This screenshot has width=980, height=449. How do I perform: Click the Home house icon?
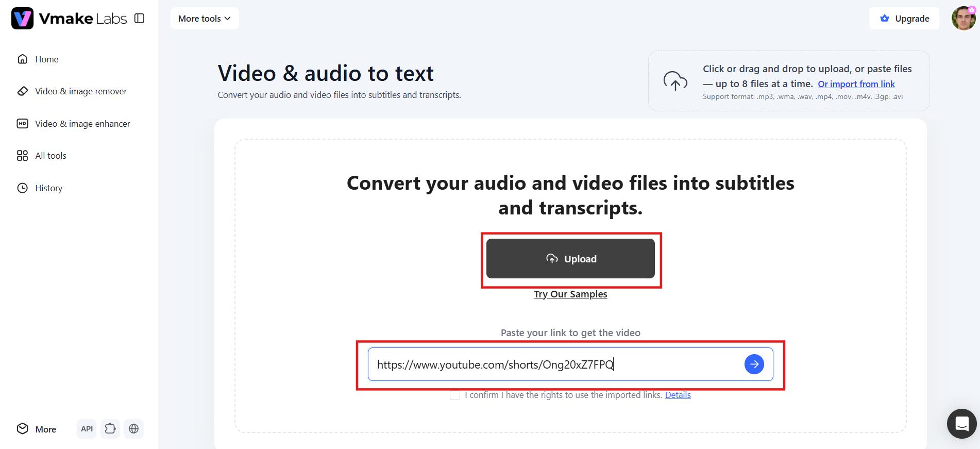click(x=22, y=59)
